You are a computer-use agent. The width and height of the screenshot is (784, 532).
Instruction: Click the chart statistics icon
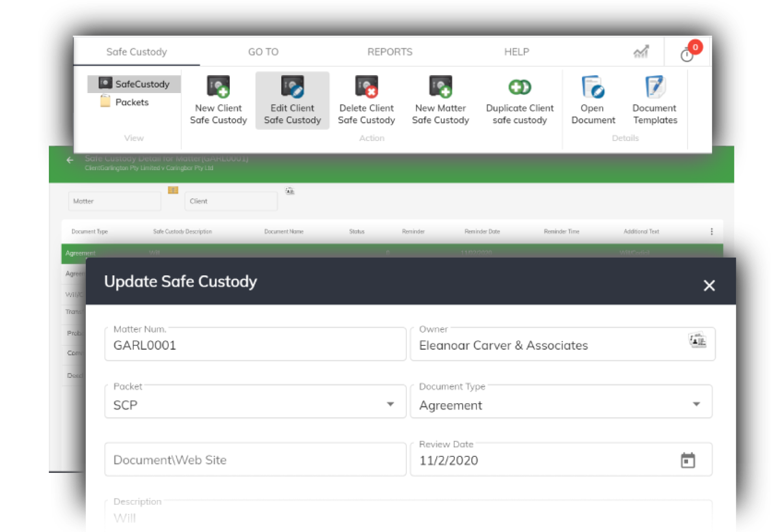641,52
